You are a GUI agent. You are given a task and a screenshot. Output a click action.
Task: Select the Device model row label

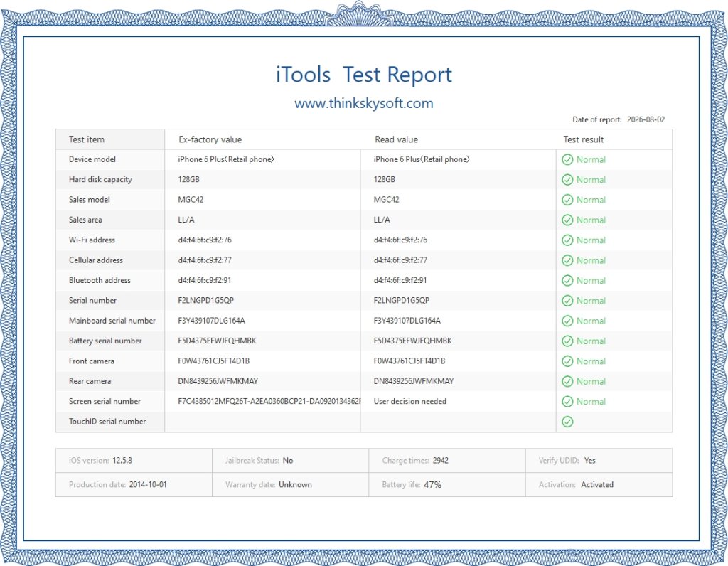tap(92, 159)
